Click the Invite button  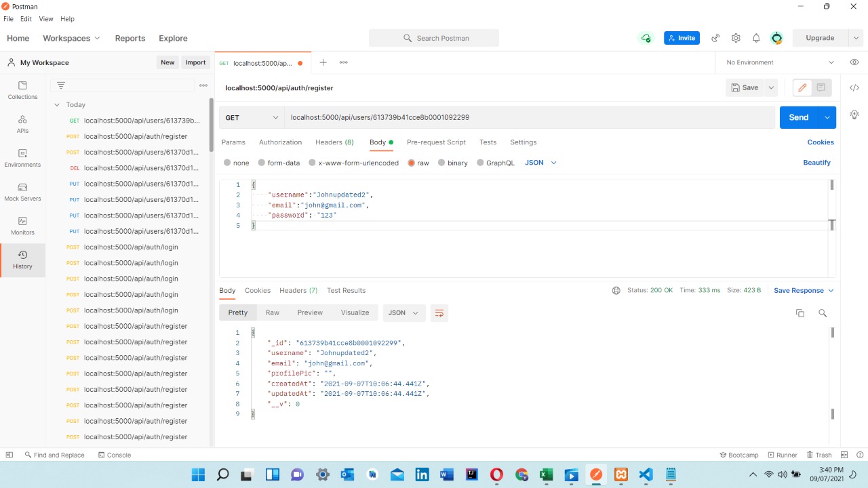coord(682,38)
